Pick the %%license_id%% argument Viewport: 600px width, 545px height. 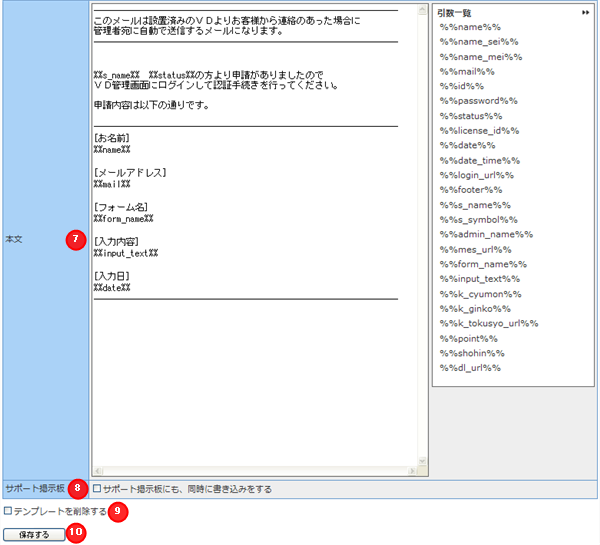point(479,131)
